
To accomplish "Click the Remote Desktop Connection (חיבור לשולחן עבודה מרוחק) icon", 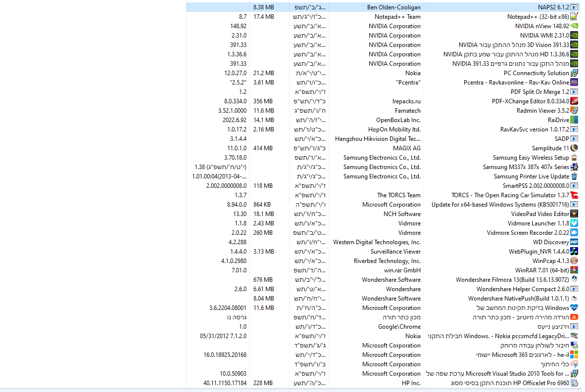I will click(x=574, y=346).
